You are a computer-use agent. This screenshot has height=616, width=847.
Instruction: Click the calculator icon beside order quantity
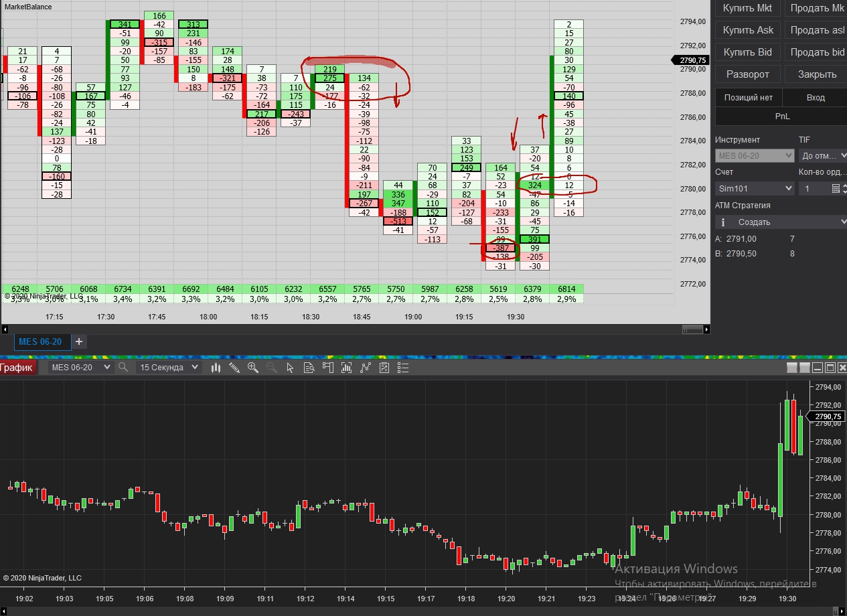coord(836,189)
